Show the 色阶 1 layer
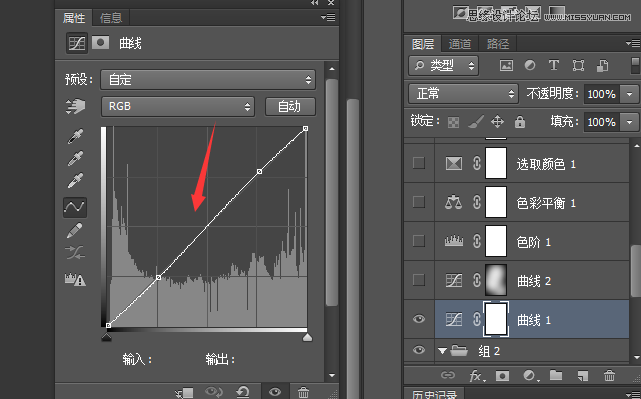The width and height of the screenshot is (641, 399). click(419, 241)
